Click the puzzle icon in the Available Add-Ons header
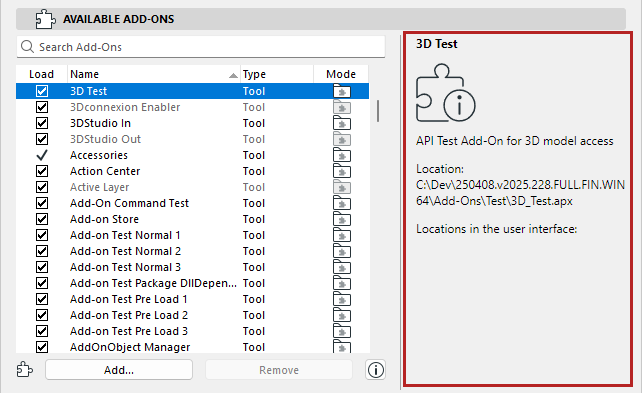 45,19
